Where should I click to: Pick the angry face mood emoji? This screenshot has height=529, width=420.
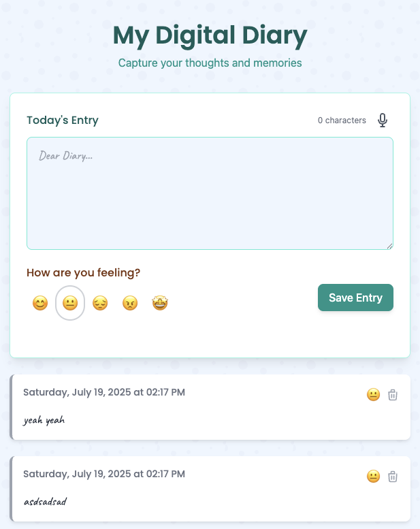point(130,304)
